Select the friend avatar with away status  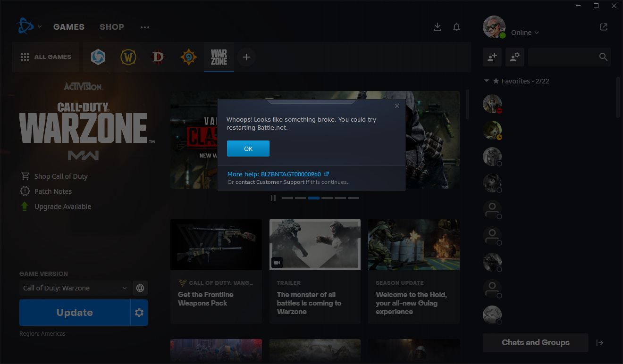[x=492, y=130]
